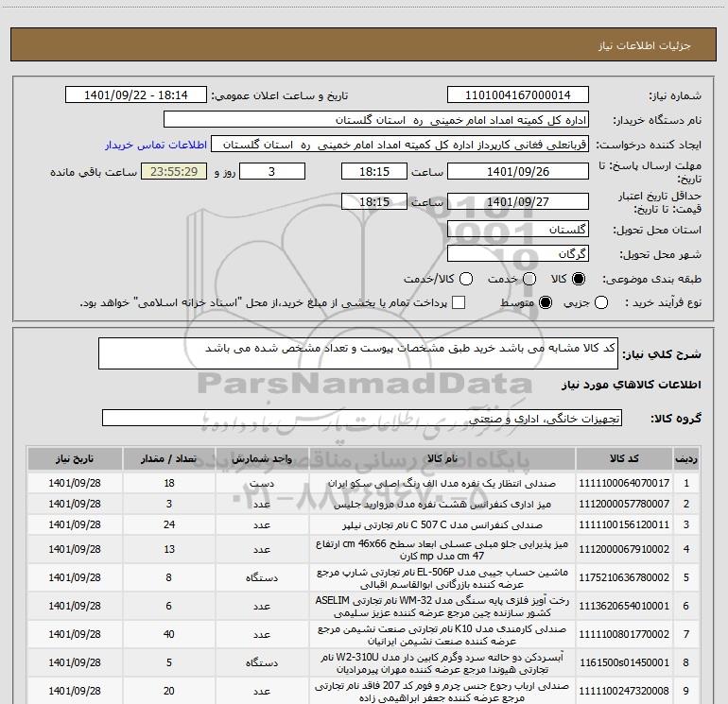
Task: Click product code 1111100801770002
Action: [x=624, y=634]
